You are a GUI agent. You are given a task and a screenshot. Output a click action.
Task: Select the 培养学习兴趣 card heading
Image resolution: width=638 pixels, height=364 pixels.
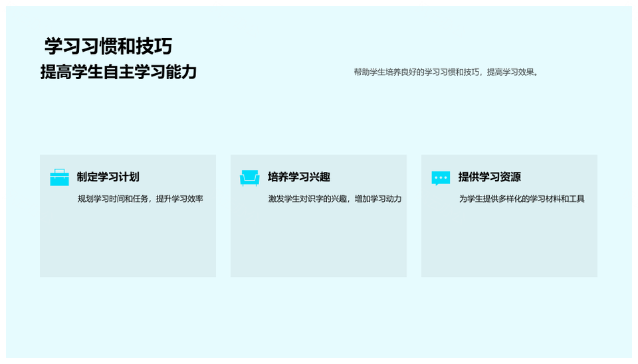298,177
